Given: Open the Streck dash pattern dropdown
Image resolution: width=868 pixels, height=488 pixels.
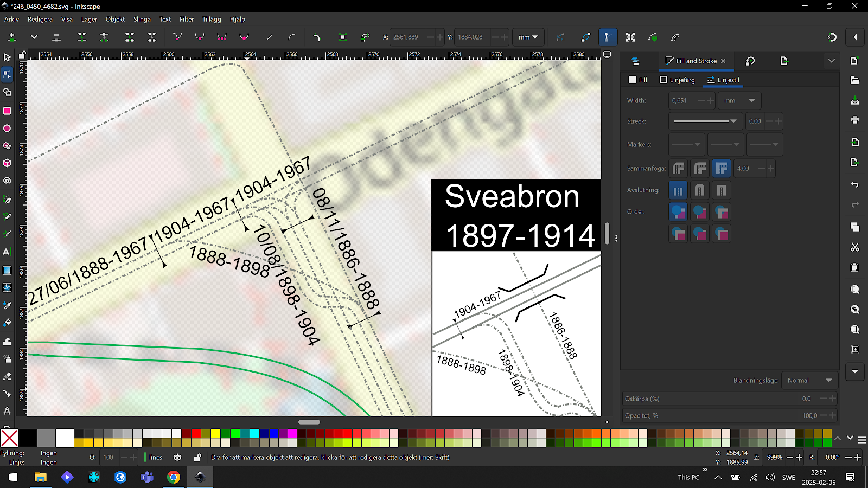Looking at the screenshot, I should (x=705, y=121).
